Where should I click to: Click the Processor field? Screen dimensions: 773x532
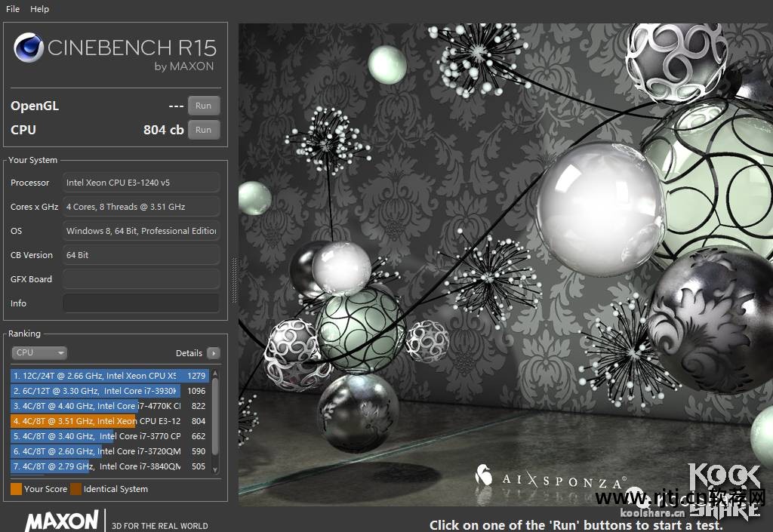pyautogui.click(x=141, y=183)
